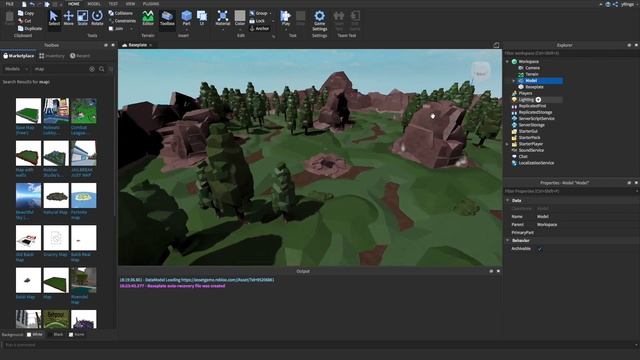Click the Copy button in Clipboard
Viewport: 640px width, 360px height.
click(x=26, y=13)
